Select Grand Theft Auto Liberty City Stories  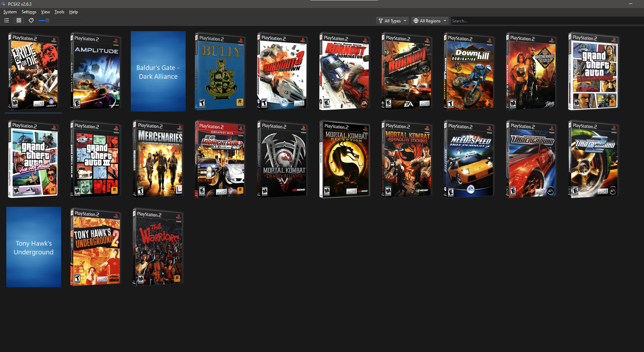(x=594, y=71)
